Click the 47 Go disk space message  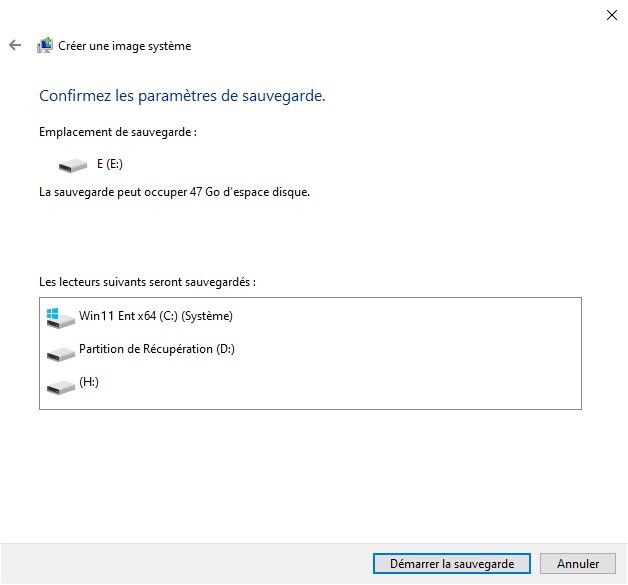(174, 192)
